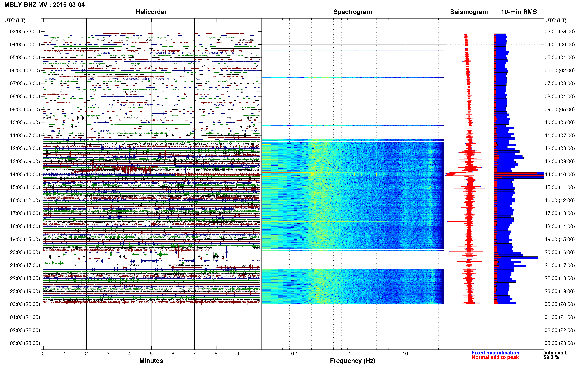This screenshot has height=368, width=588.
Task: Click the Spectrogram panel heading
Action: [352, 12]
